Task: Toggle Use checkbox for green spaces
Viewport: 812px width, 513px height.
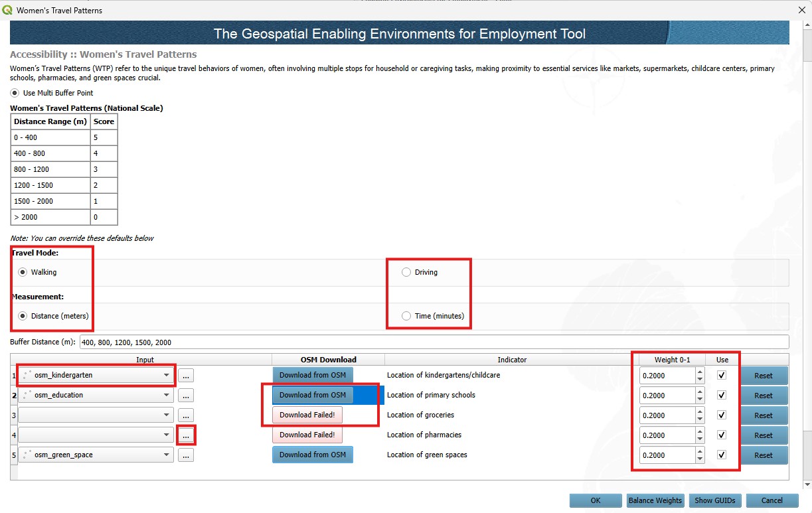Action: [x=722, y=455]
